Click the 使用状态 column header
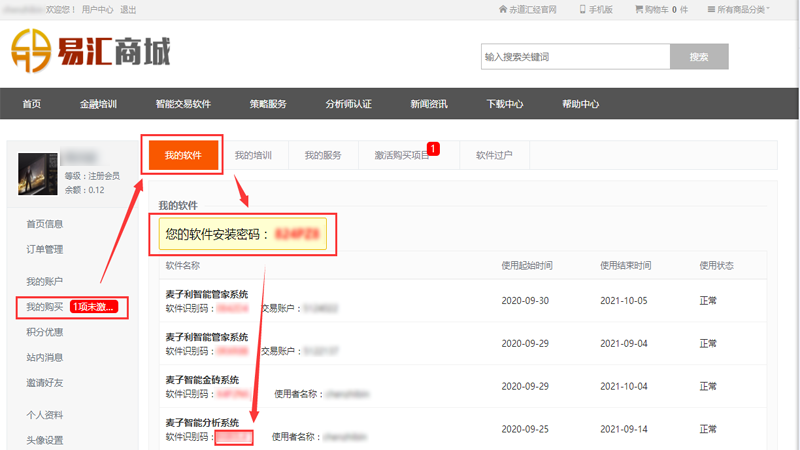The width and height of the screenshot is (800, 450). tap(716, 265)
